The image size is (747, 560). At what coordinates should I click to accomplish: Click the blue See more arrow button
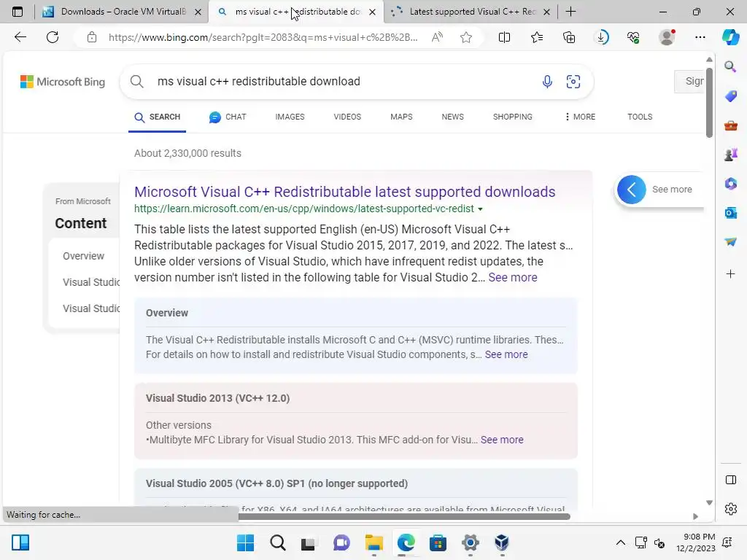[631, 190]
